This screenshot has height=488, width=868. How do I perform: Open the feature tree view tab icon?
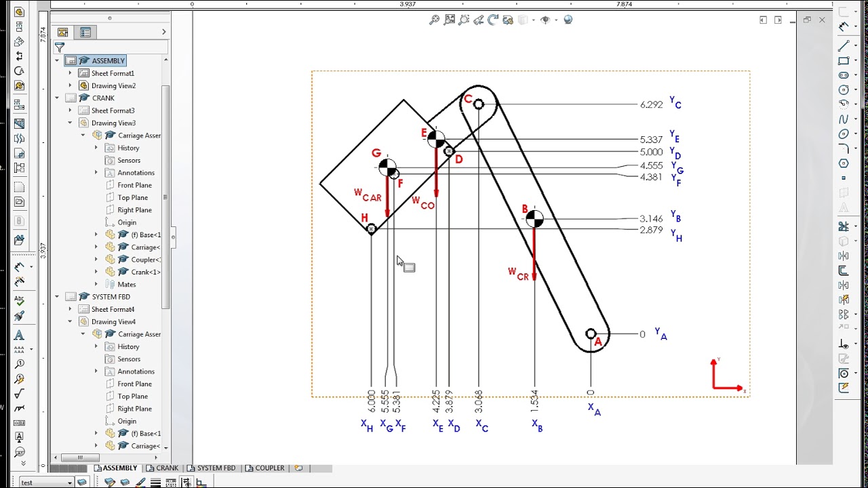63,32
